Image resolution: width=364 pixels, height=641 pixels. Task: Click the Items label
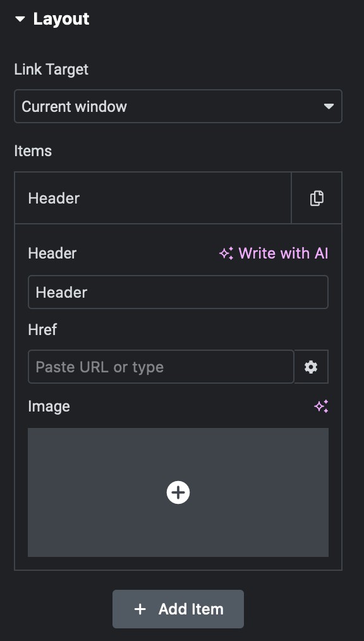tap(33, 151)
